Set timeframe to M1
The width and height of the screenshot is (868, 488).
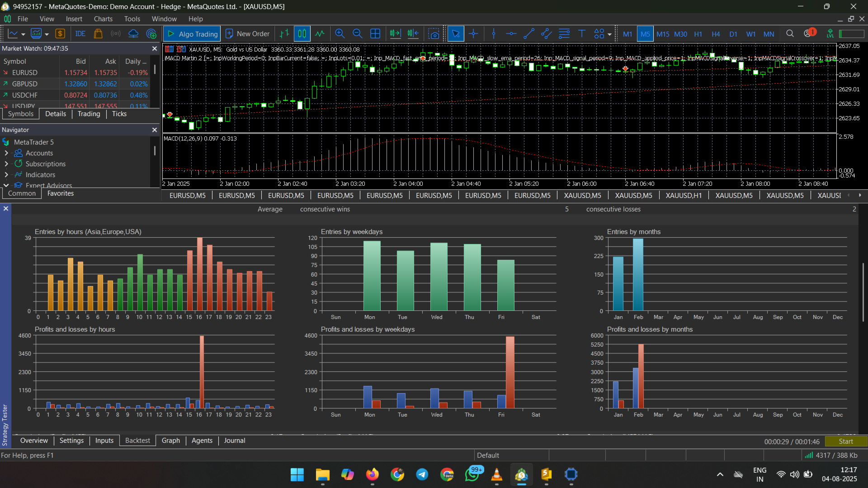tap(627, 34)
